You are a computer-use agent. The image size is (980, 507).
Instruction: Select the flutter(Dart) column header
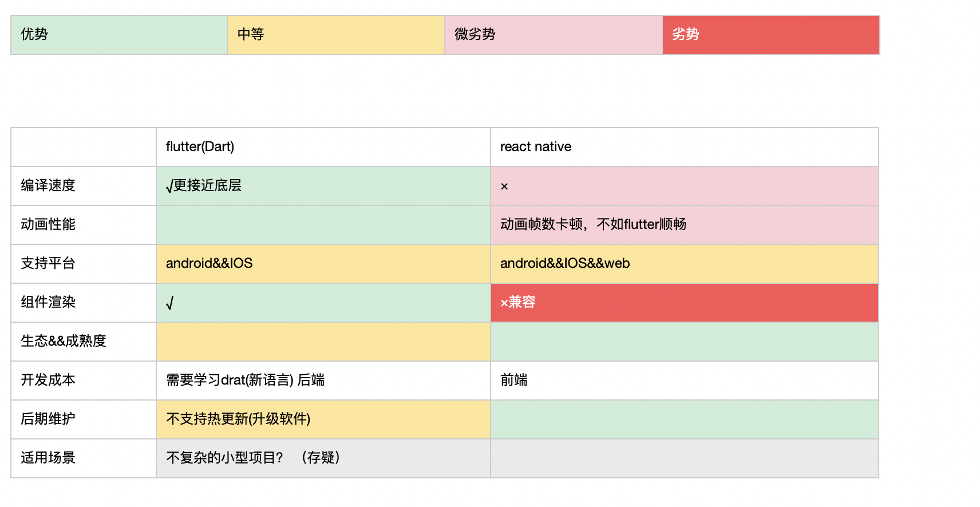coord(323,147)
